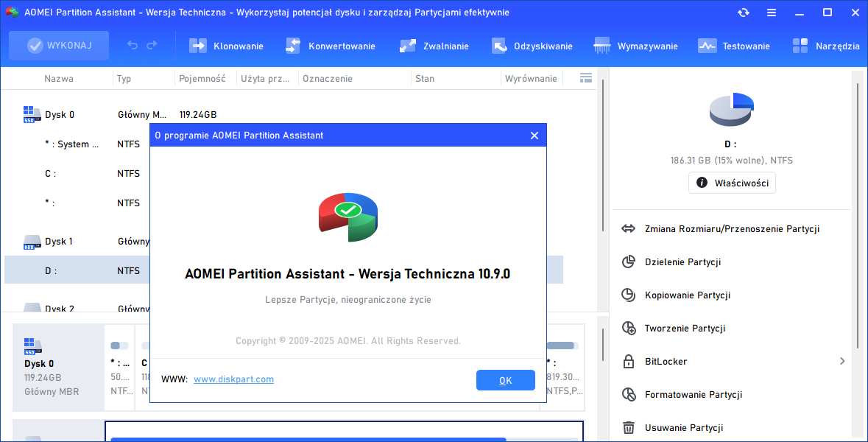This screenshot has width=868, height=442.
Task: Open the Konwertowanie menu
Action: 331,46
